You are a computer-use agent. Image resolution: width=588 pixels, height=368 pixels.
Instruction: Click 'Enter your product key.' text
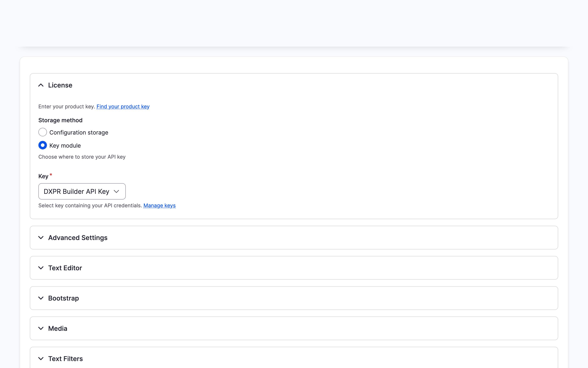[x=67, y=107]
